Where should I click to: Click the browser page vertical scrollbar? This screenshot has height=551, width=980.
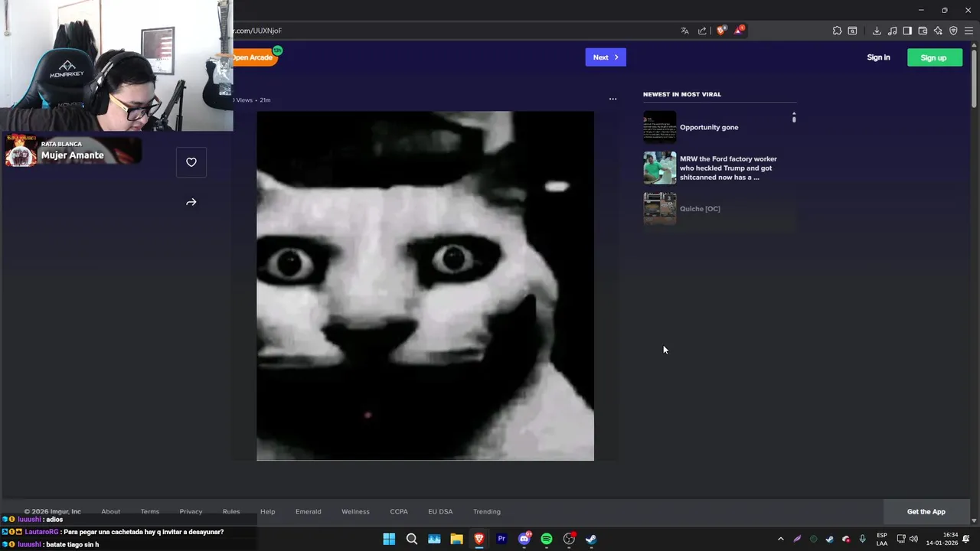(x=974, y=80)
